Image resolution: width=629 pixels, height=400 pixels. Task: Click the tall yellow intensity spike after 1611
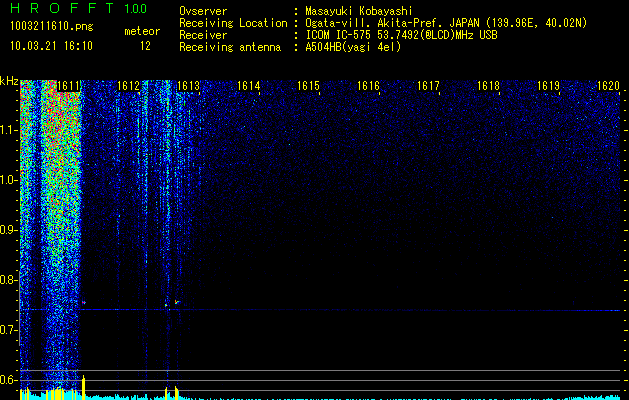point(83,387)
